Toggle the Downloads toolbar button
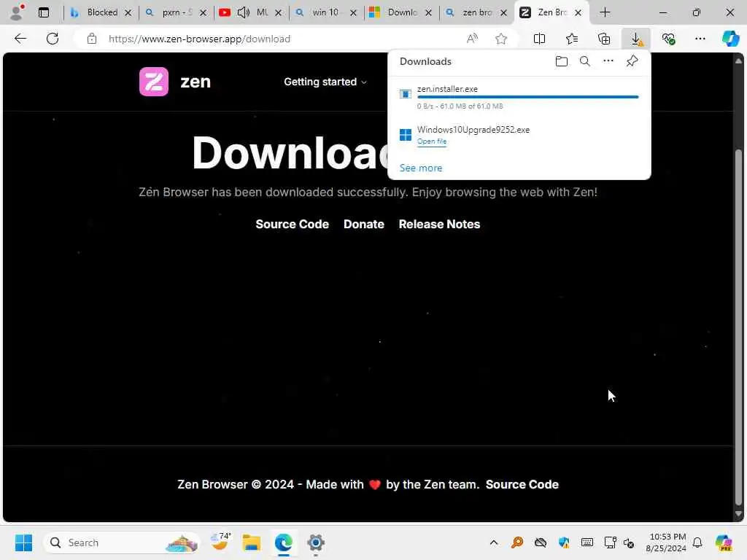This screenshot has height=560, width=747. 636,39
